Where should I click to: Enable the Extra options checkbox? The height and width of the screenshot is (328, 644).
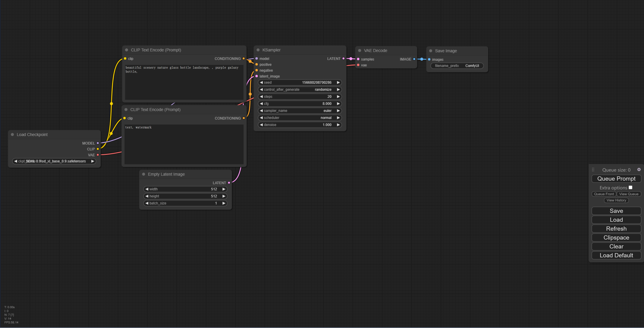630,187
